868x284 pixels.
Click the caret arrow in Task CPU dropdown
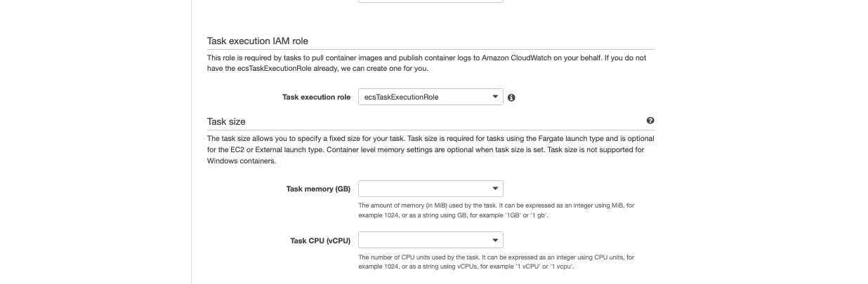coord(495,241)
